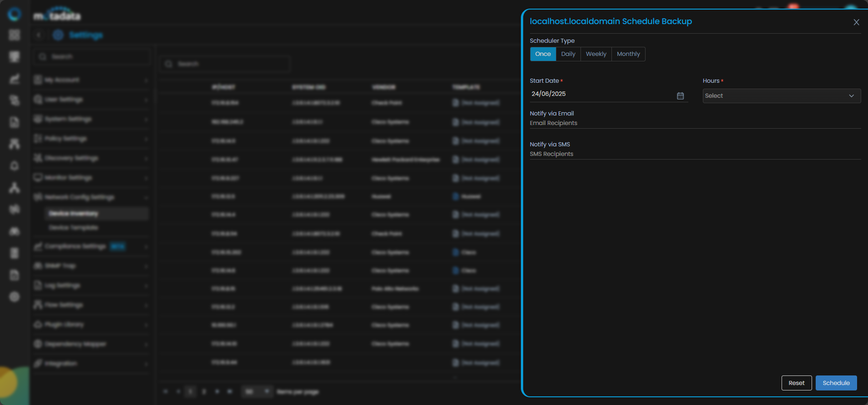Open Device Template in the sidebar

click(74, 227)
